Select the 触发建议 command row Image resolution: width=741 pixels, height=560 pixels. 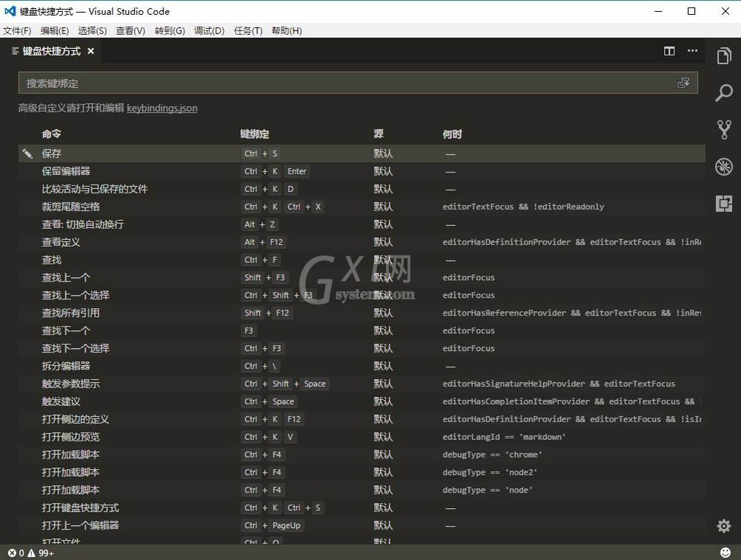pos(362,401)
